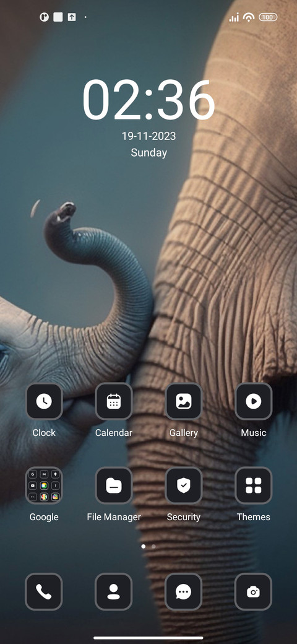Image resolution: width=297 pixels, height=644 pixels.
Task: Open the Music app
Action: click(254, 401)
